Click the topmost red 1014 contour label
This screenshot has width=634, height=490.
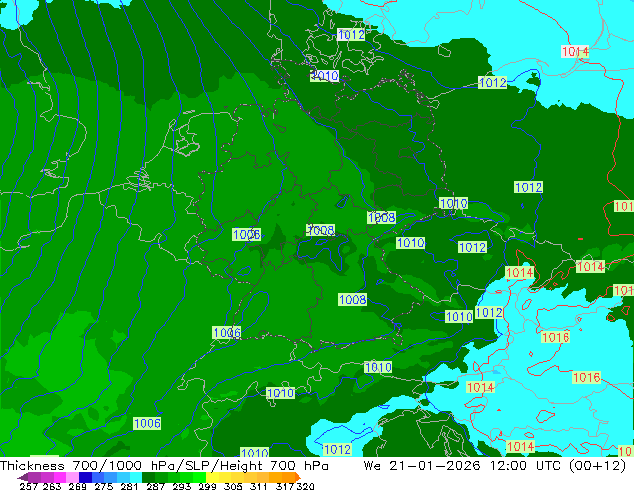pos(575,51)
